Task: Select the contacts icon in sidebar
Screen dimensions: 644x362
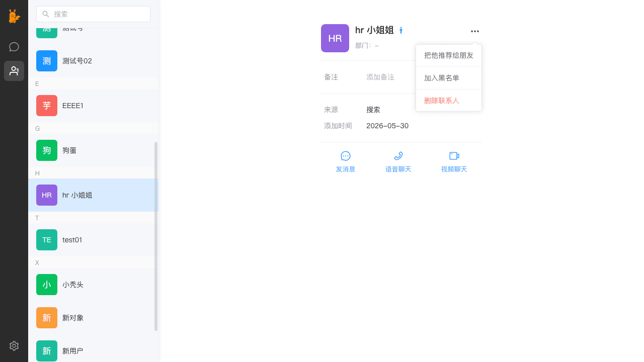Action: 14,71
